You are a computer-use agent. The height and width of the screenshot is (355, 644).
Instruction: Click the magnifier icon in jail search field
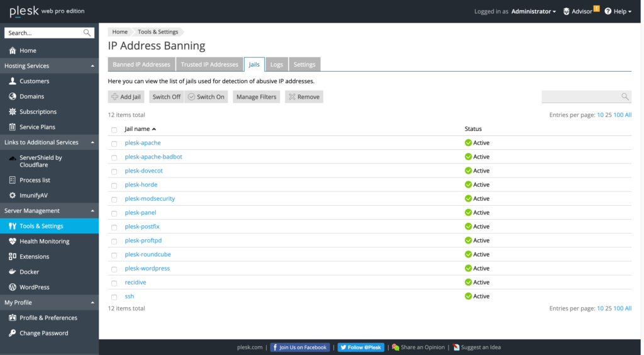tap(625, 97)
